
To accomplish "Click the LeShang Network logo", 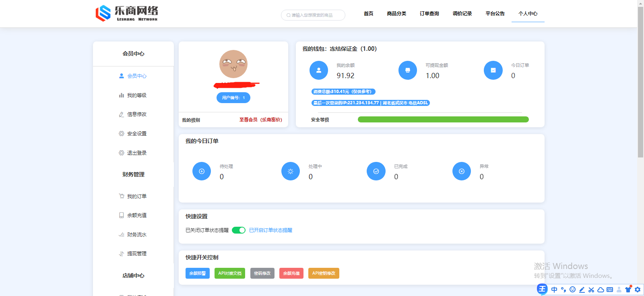I will [126, 13].
